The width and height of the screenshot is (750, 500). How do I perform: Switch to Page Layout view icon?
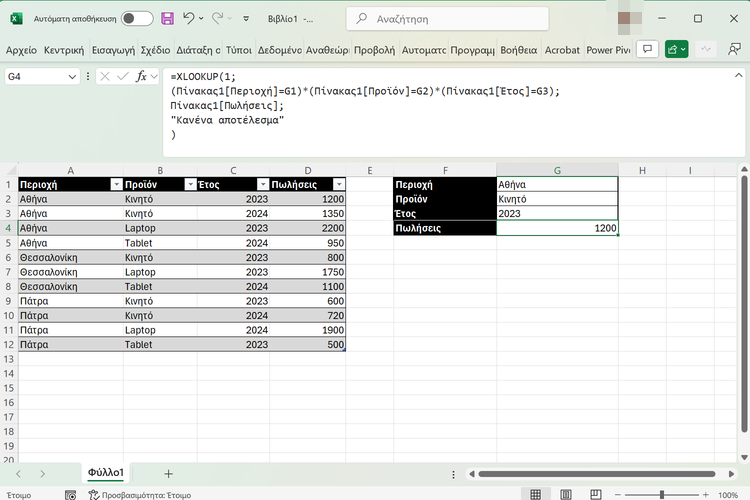(x=565, y=494)
